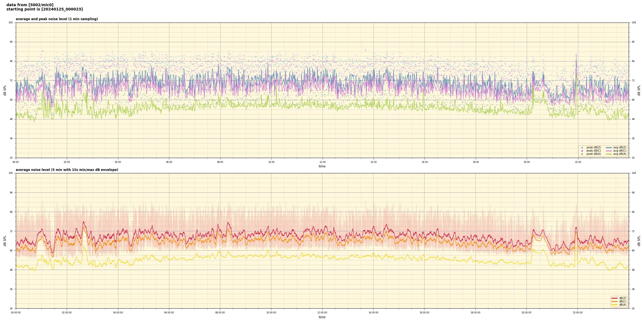
Task: Select the avg dB(C) legend line
Action: pyautogui.click(x=609, y=151)
